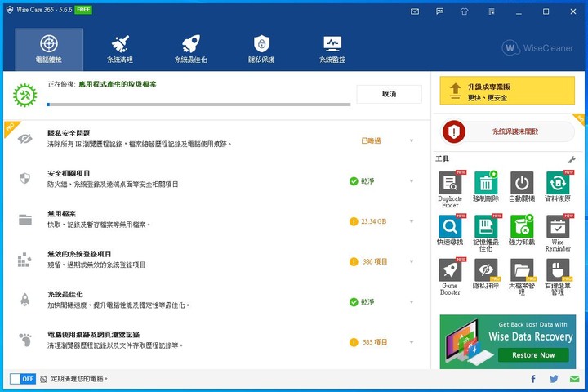Open the feedback chat bubble icon
588x392 pixels.
440,11
